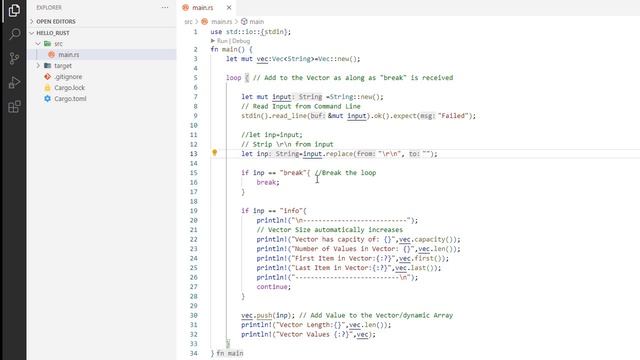Image resolution: width=640 pixels, height=360 pixels.
Task: Click the Cargo.toml gear icon
Action: (x=47, y=98)
